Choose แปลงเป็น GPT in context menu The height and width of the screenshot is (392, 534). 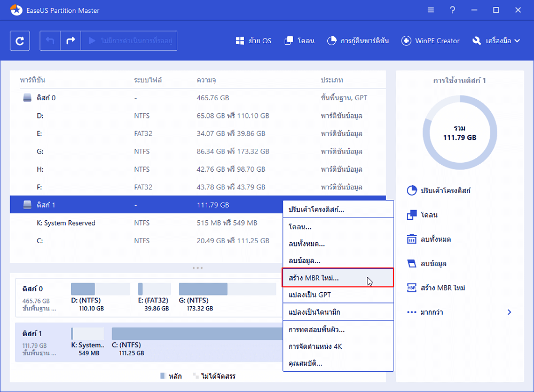click(x=338, y=295)
